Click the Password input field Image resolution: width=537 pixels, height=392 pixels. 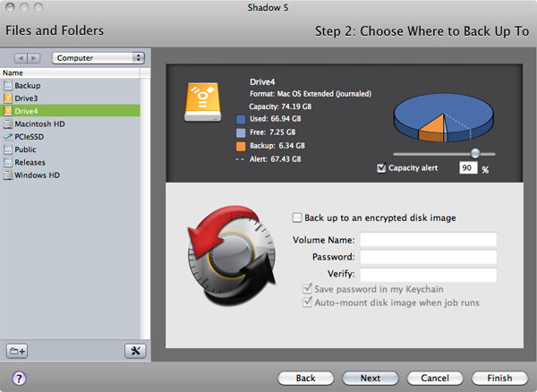coord(428,257)
